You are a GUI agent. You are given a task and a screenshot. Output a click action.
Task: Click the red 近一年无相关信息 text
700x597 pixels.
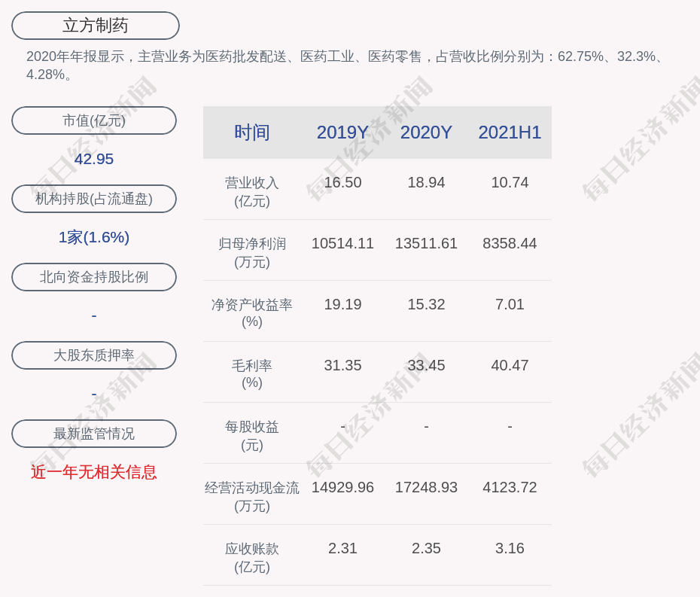point(94,472)
